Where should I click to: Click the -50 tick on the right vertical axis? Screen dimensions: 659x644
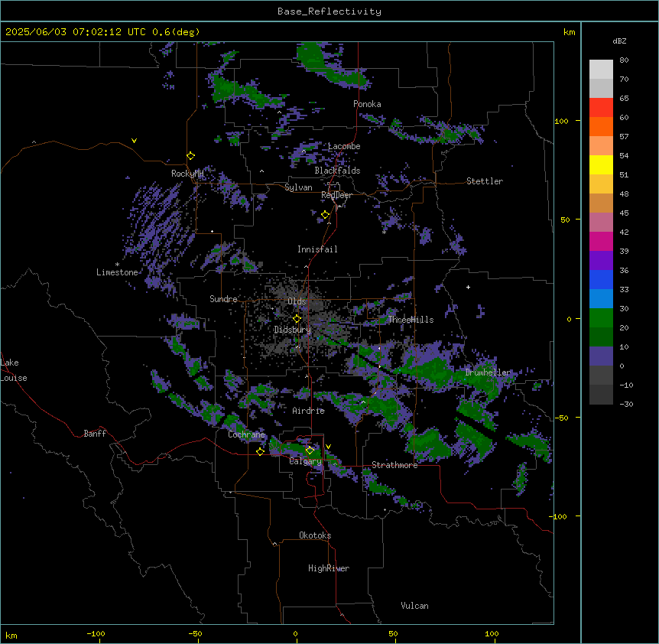point(562,418)
